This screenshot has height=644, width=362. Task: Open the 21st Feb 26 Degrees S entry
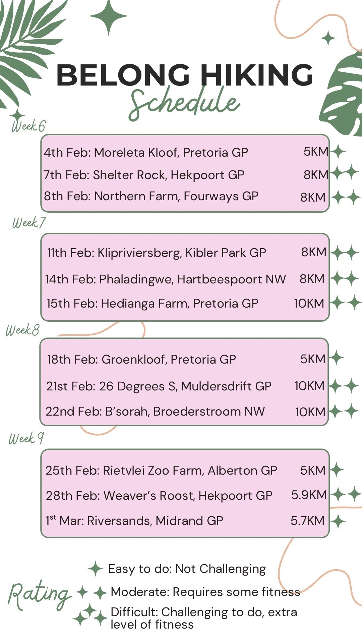(x=159, y=386)
